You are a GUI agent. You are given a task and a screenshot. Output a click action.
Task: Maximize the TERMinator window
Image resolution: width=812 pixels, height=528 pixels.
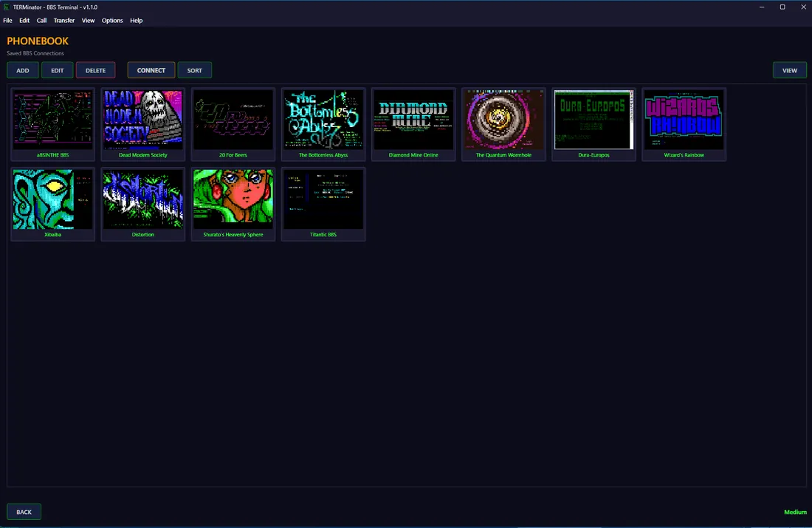[782, 7]
